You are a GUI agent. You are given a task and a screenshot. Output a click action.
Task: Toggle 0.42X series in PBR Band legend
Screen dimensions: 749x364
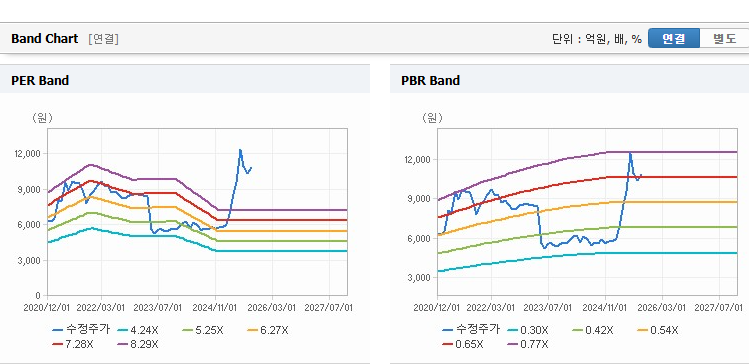(x=593, y=330)
